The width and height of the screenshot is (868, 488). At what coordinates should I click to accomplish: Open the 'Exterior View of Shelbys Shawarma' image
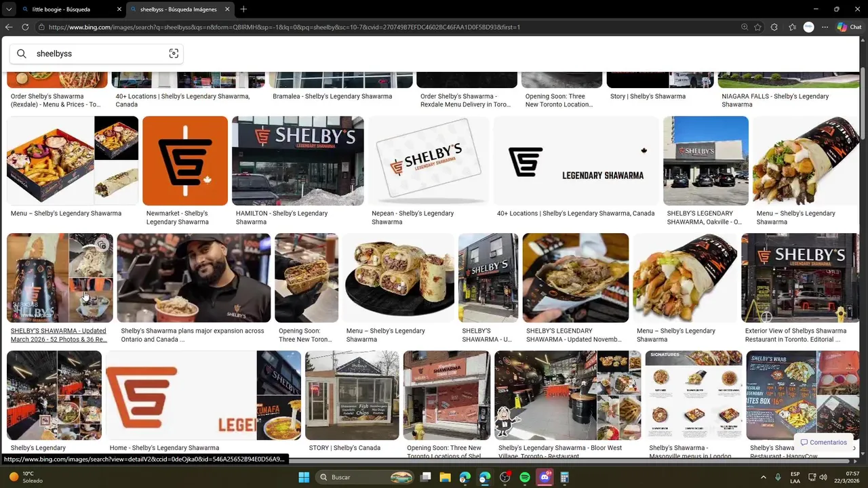[800, 278]
